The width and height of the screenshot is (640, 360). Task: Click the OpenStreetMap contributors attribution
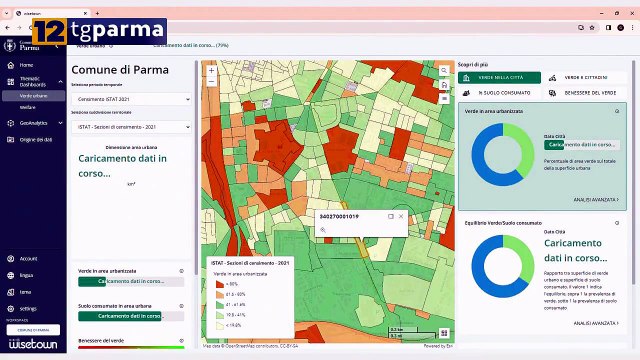point(258,346)
